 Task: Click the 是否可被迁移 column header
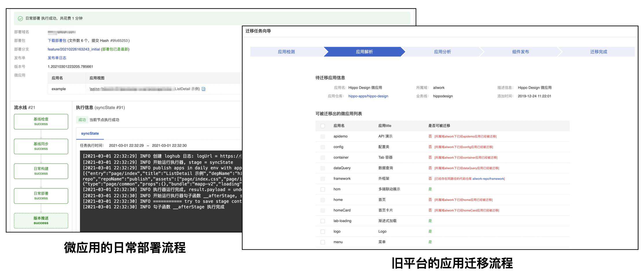pos(439,126)
